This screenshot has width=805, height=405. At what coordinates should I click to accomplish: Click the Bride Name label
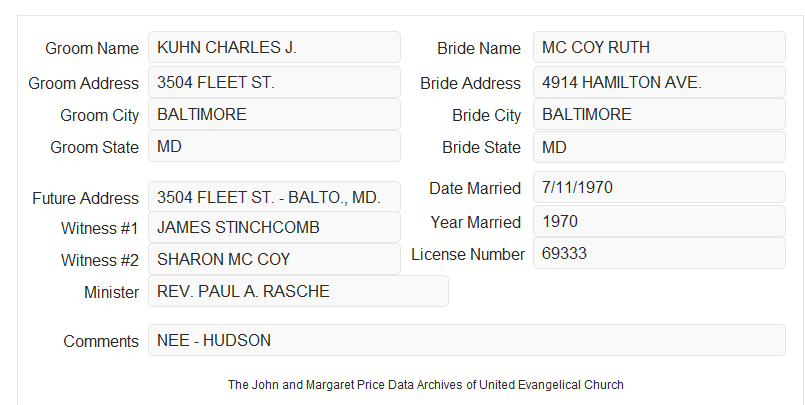[479, 48]
